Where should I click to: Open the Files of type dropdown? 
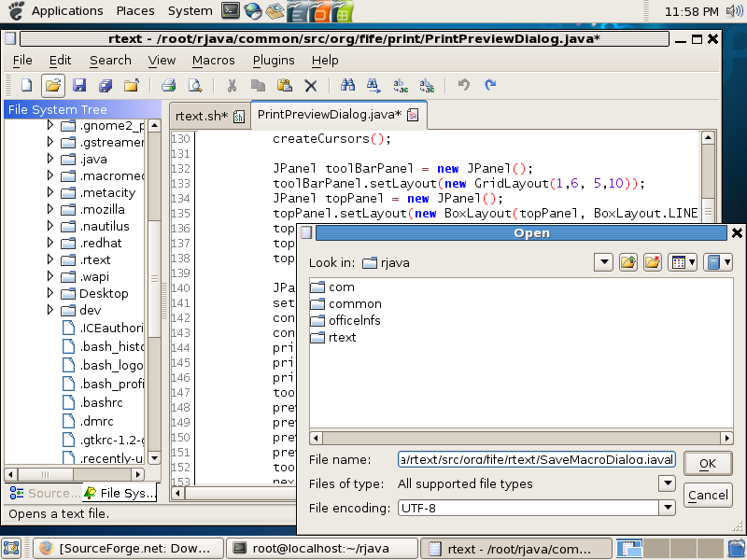[x=667, y=483]
